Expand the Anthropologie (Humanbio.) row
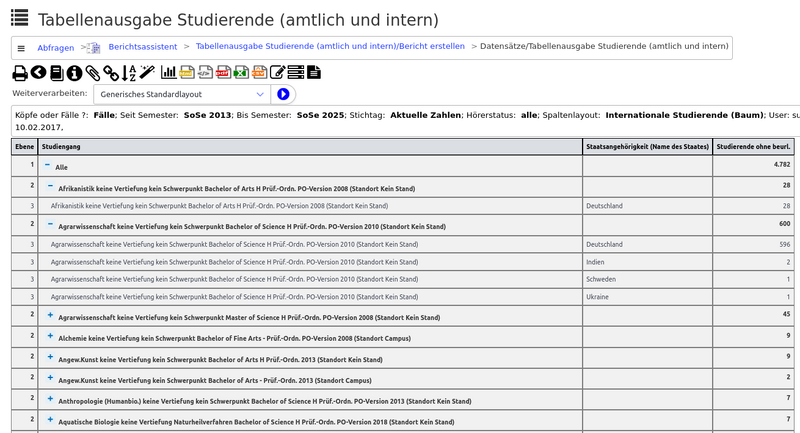 (x=50, y=399)
